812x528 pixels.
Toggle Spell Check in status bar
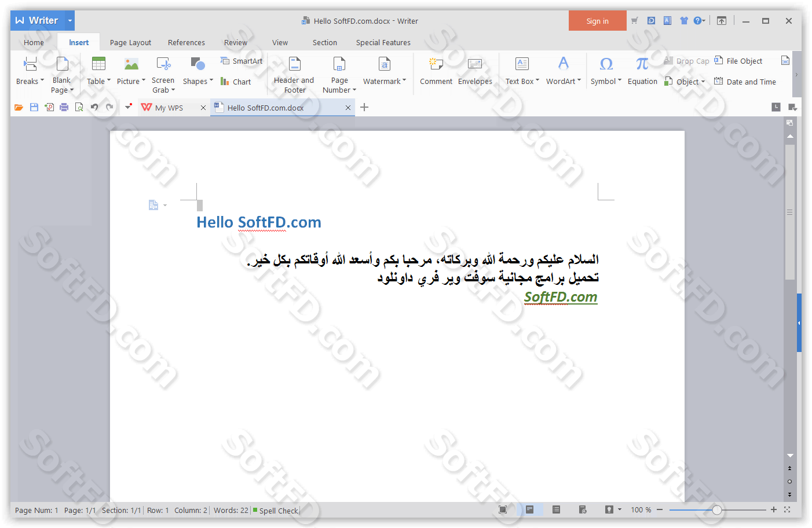point(276,511)
